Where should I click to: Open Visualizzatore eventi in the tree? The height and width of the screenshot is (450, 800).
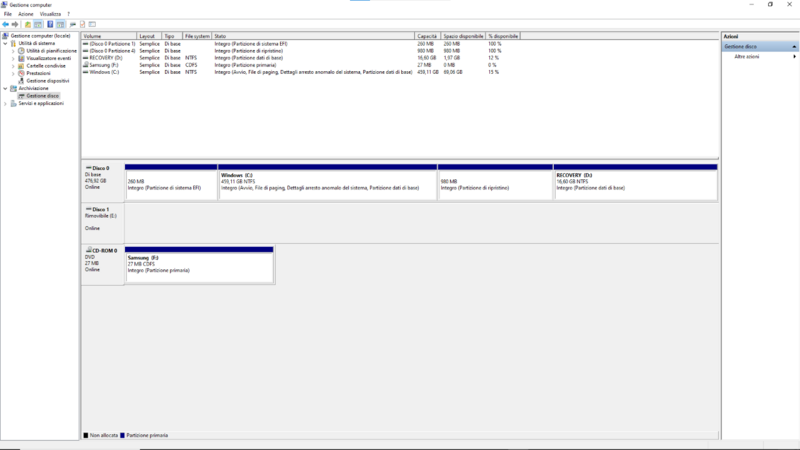tap(48, 58)
